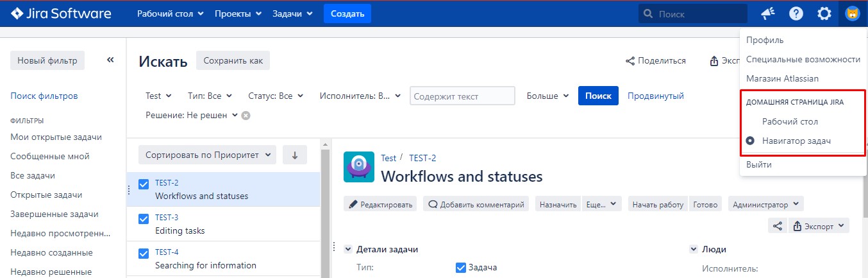
Task: Click the 'Сохранить как' button
Action: click(x=233, y=60)
